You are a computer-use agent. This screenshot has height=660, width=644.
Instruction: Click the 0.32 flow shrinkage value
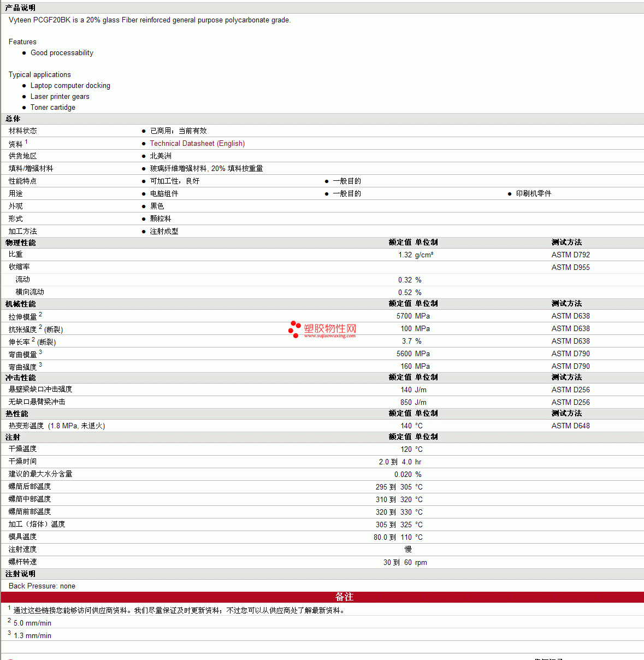pos(405,280)
